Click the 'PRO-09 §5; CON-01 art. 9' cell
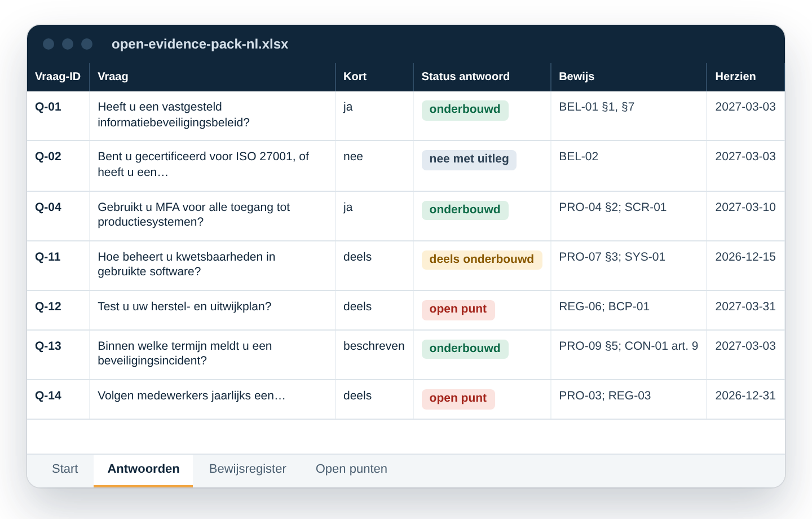 [x=629, y=355]
